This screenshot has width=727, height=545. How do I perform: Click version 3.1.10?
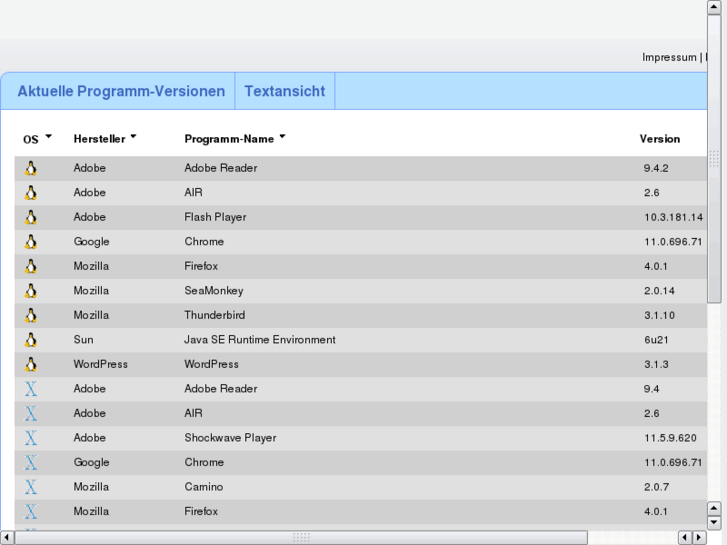click(659, 315)
